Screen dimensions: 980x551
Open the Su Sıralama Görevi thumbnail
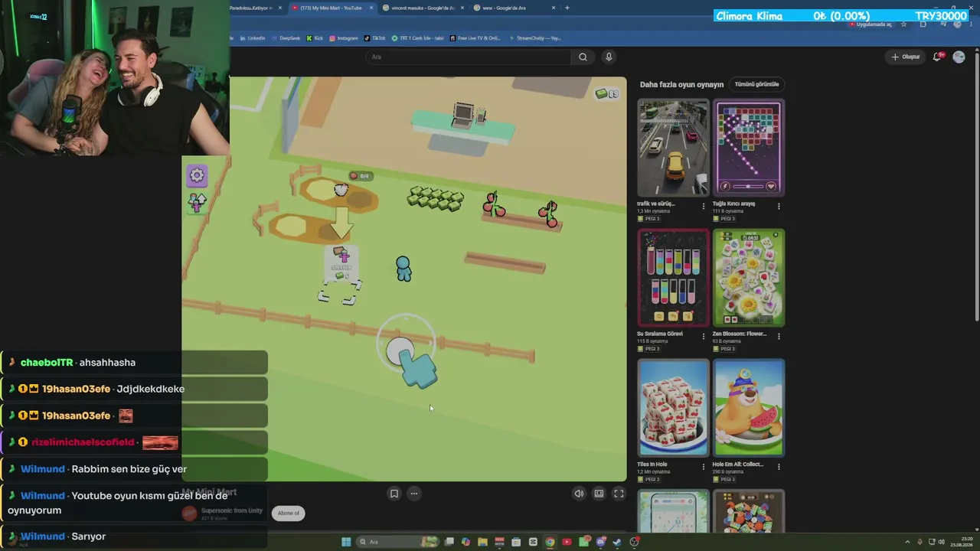673,277
